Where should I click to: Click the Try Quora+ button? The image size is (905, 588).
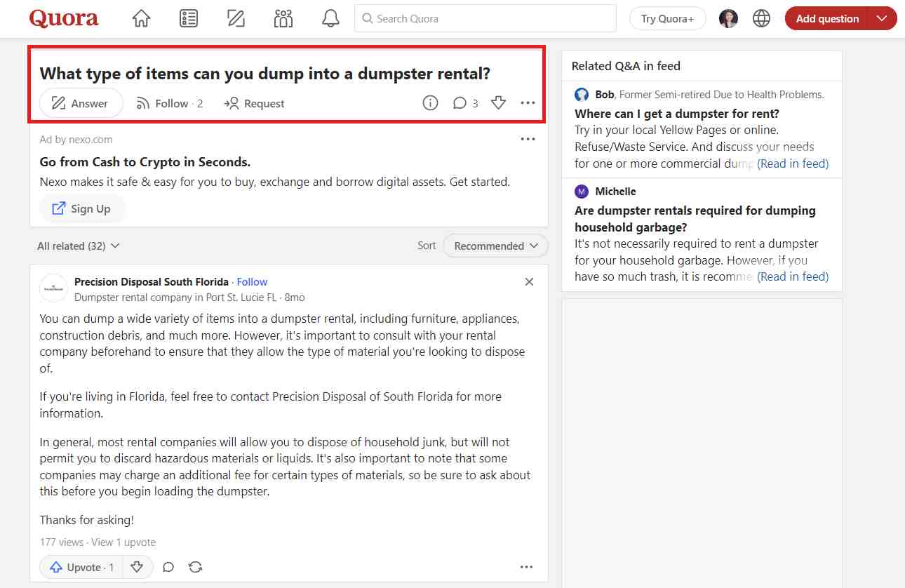point(667,19)
